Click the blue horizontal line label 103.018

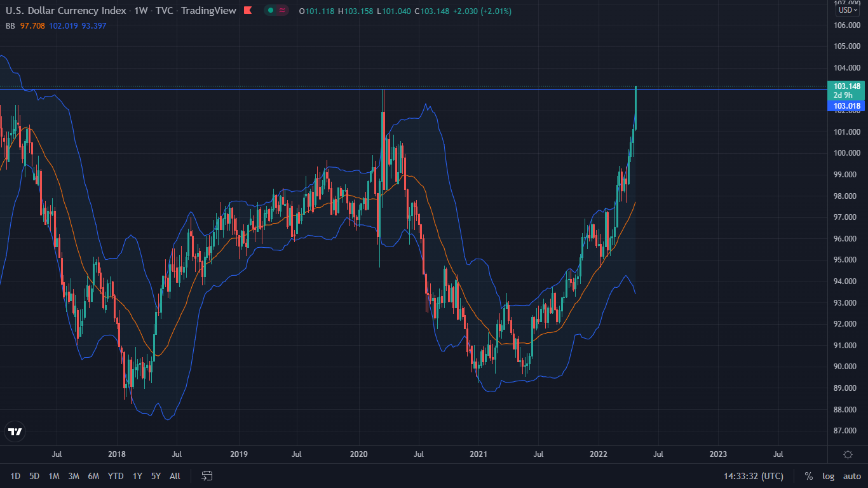(x=847, y=106)
